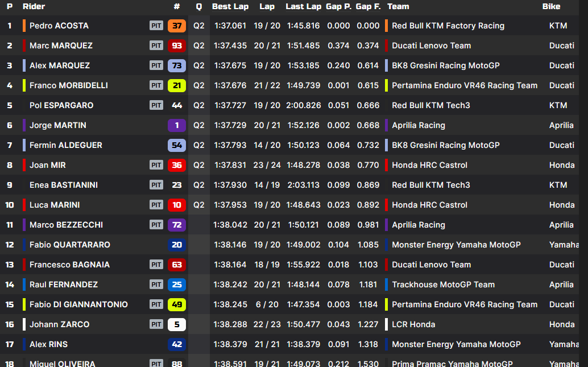Click the Gap P. column header

point(338,6)
